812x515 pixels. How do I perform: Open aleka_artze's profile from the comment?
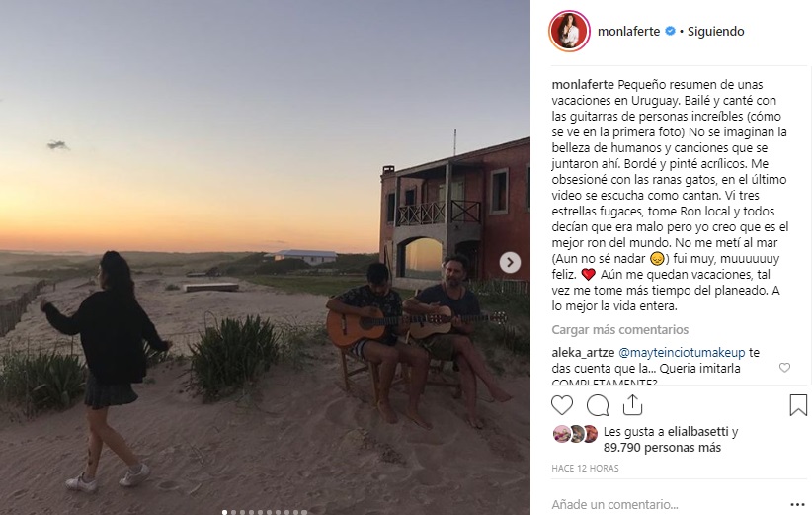(x=583, y=352)
